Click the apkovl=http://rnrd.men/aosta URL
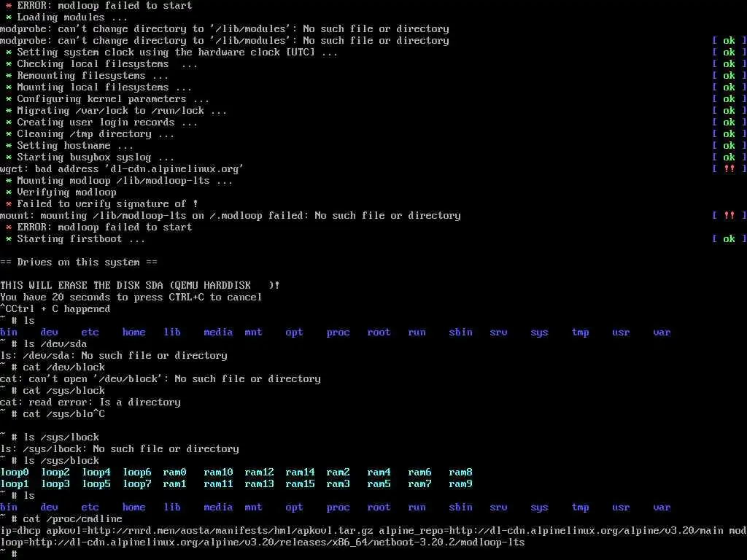The image size is (747, 560). [210, 531]
